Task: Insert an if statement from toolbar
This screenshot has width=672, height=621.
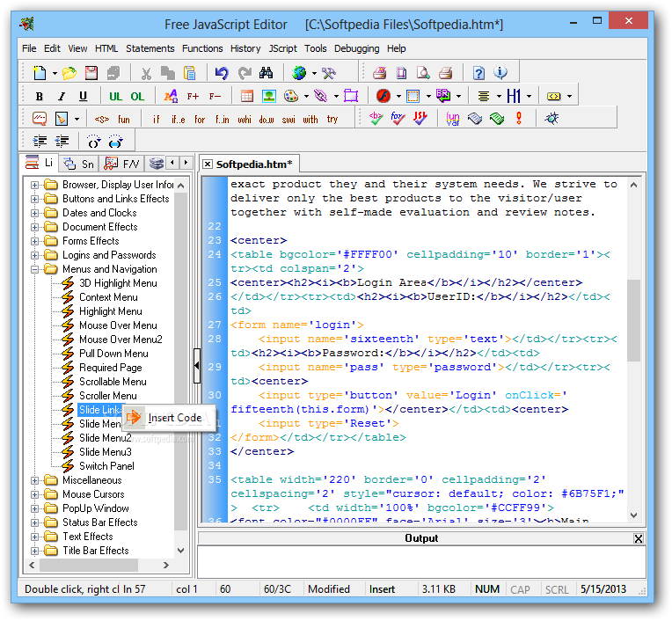Action: 156,119
